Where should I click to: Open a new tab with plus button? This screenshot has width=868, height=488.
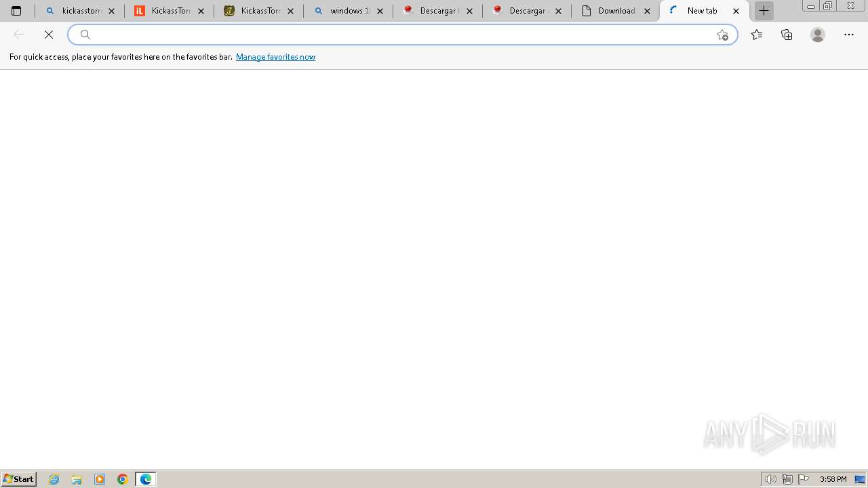pyautogui.click(x=764, y=11)
